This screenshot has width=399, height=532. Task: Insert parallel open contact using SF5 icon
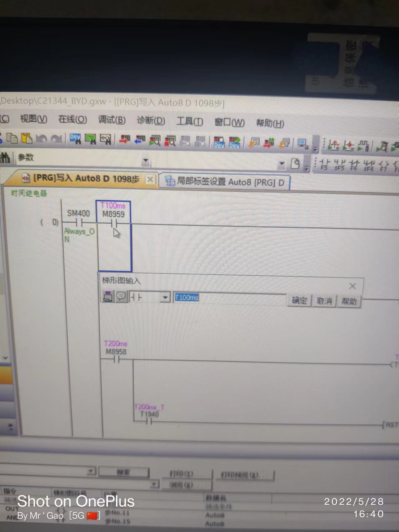click(x=339, y=165)
